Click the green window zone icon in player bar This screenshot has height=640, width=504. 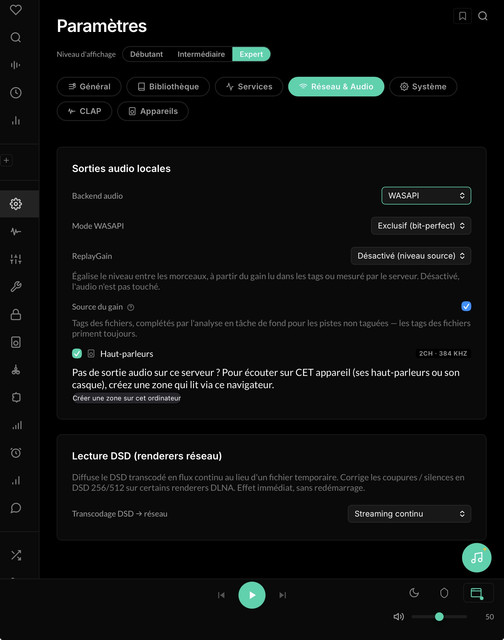477,593
